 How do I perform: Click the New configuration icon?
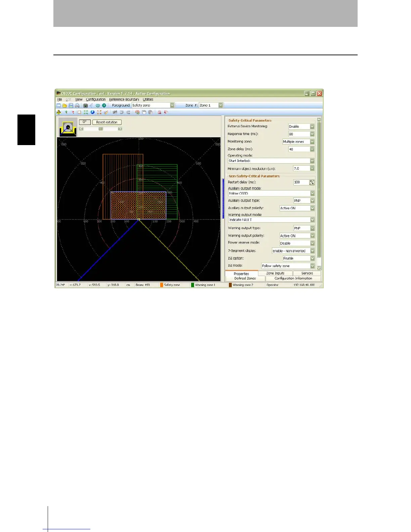pyautogui.click(x=58, y=105)
